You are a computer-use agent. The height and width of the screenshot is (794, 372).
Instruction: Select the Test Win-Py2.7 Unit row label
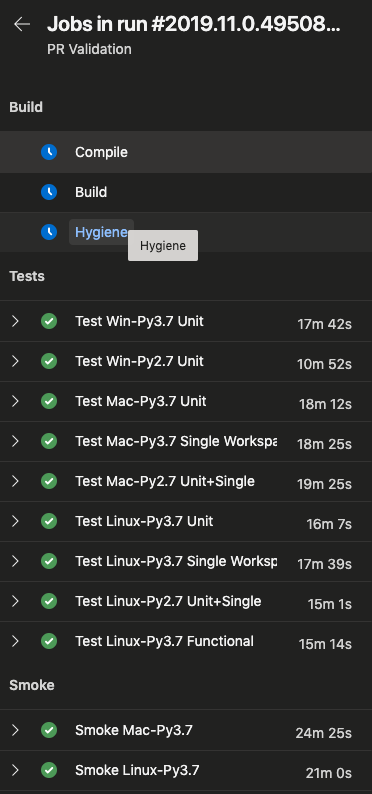(139, 361)
